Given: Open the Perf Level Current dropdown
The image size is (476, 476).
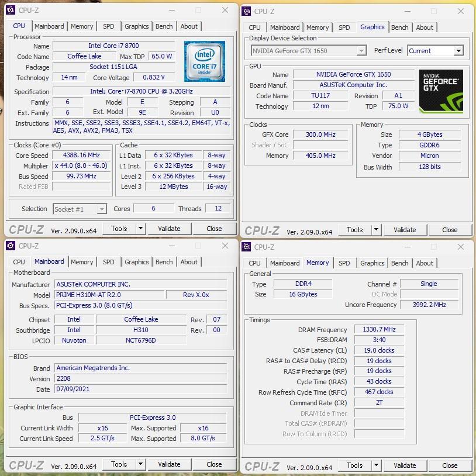Looking at the screenshot, I should 458,51.
